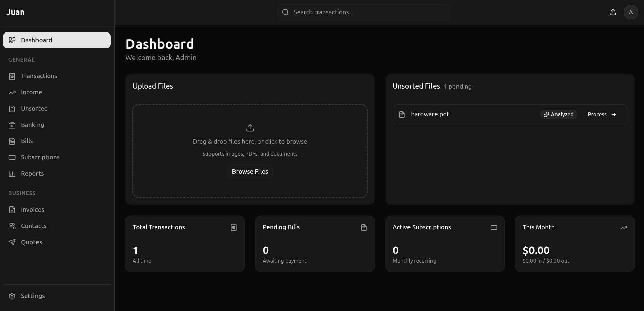Open Reports via the bar chart icon

[12, 174]
